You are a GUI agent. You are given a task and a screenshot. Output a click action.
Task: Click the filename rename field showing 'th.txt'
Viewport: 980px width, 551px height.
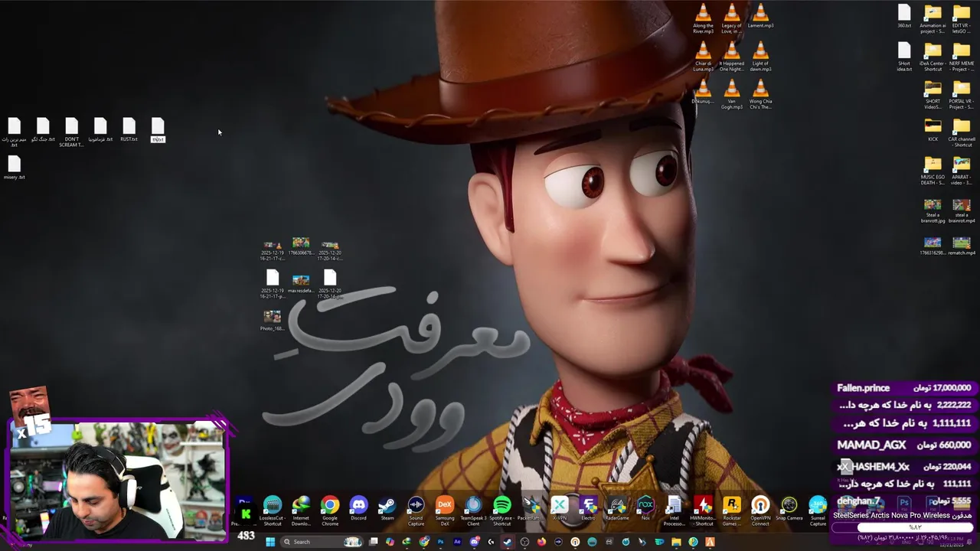coord(158,140)
